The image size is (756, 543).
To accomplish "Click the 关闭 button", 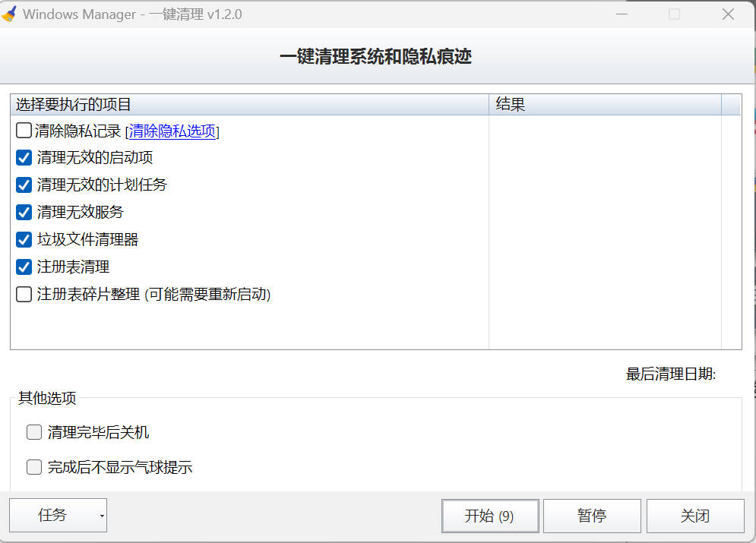I will pyautogui.click(x=695, y=516).
